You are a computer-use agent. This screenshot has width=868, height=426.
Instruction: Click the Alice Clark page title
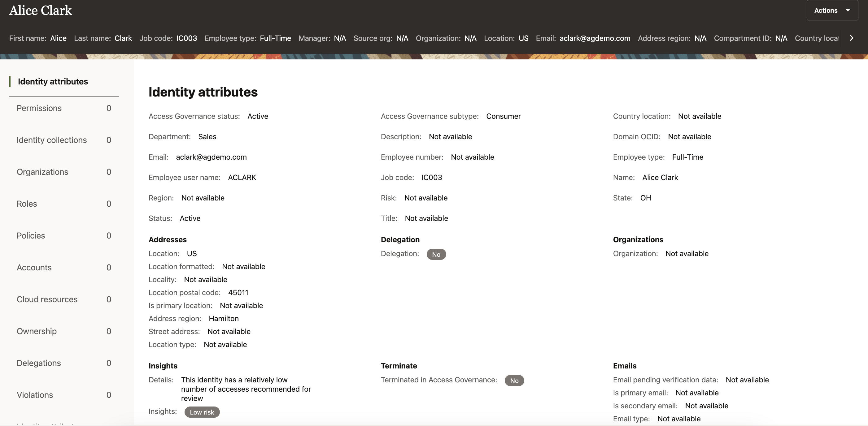point(41,11)
